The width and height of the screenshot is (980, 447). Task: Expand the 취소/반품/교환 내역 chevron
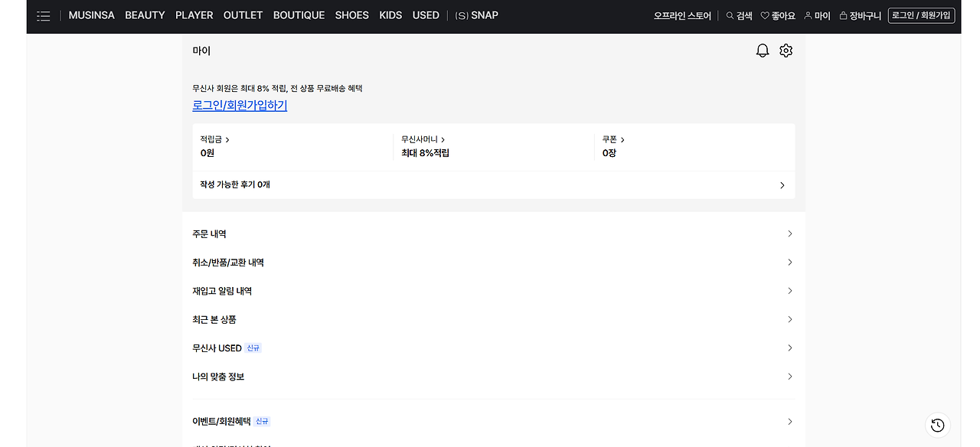click(790, 263)
